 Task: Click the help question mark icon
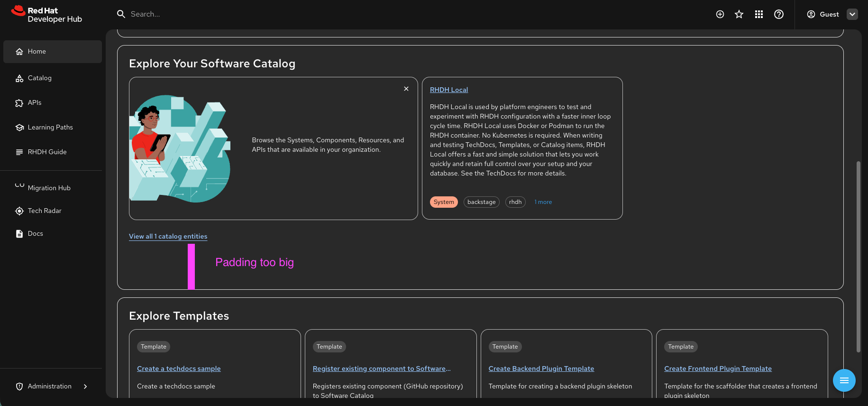click(779, 14)
